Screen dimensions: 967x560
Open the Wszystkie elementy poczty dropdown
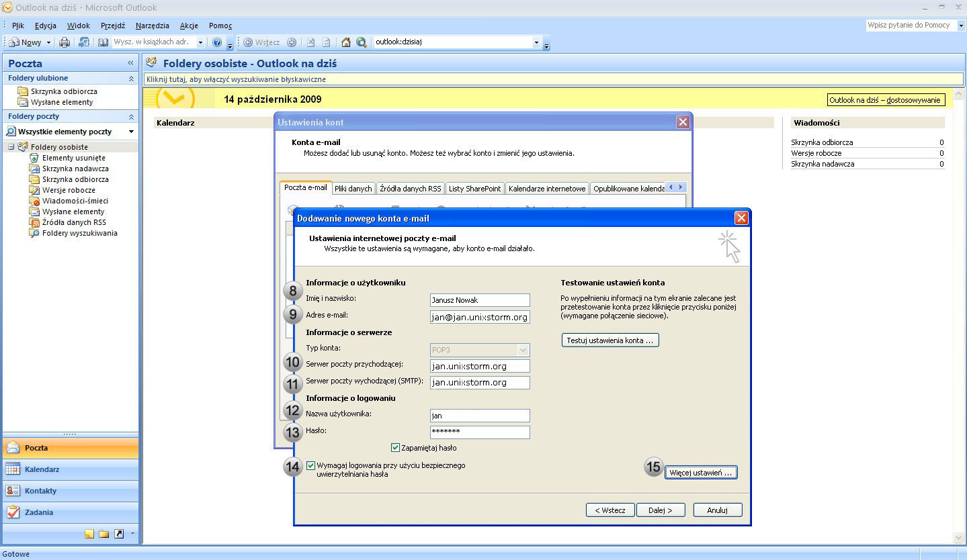[x=131, y=132]
